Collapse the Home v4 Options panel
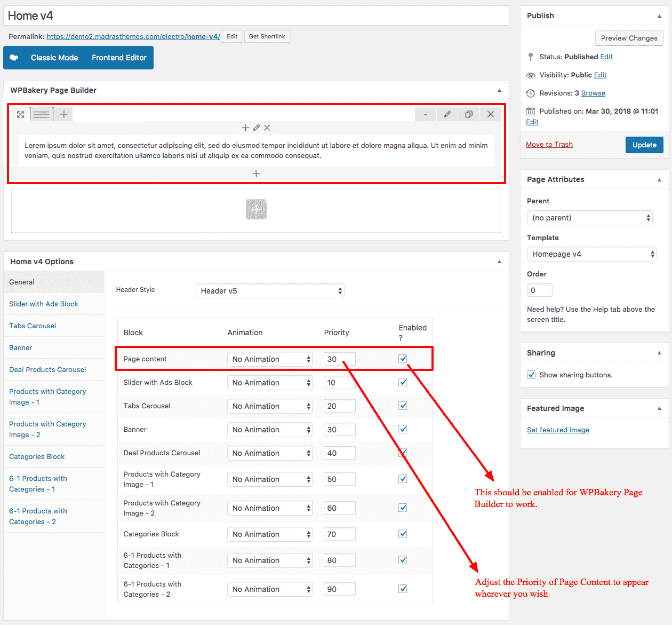This screenshot has width=672, height=625. click(x=499, y=262)
